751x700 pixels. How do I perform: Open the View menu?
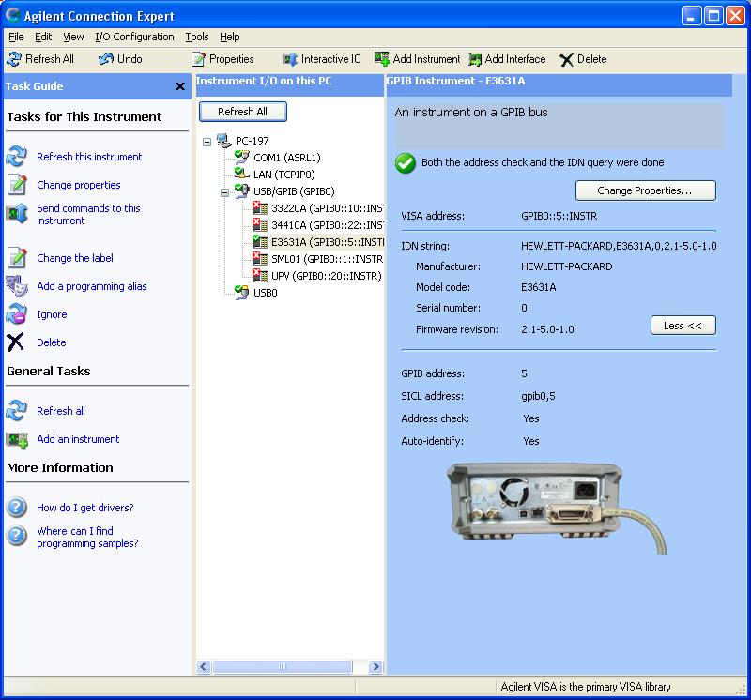coord(73,37)
